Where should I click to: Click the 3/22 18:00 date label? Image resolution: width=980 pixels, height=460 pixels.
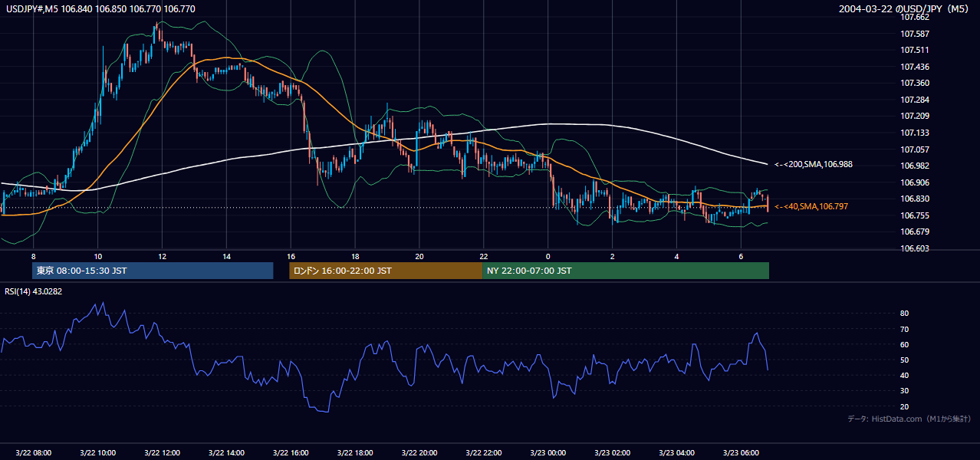point(355,452)
